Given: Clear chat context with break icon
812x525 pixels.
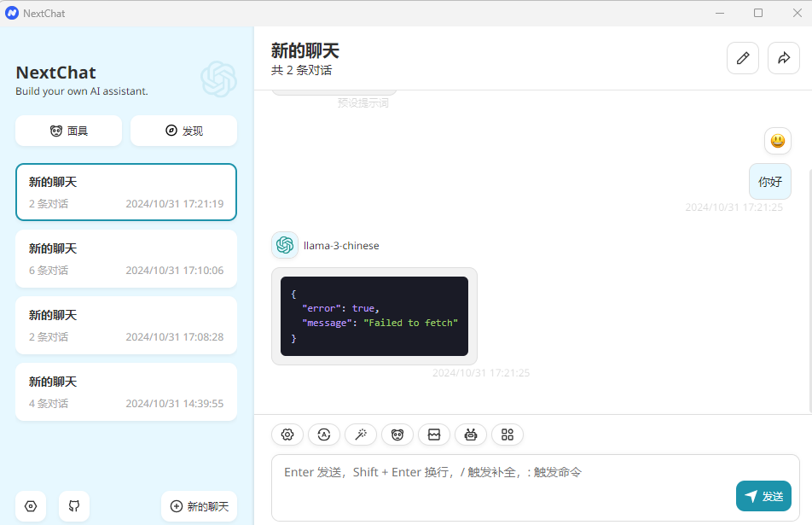Looking at the screenshot, I should (x=434, y=435).
